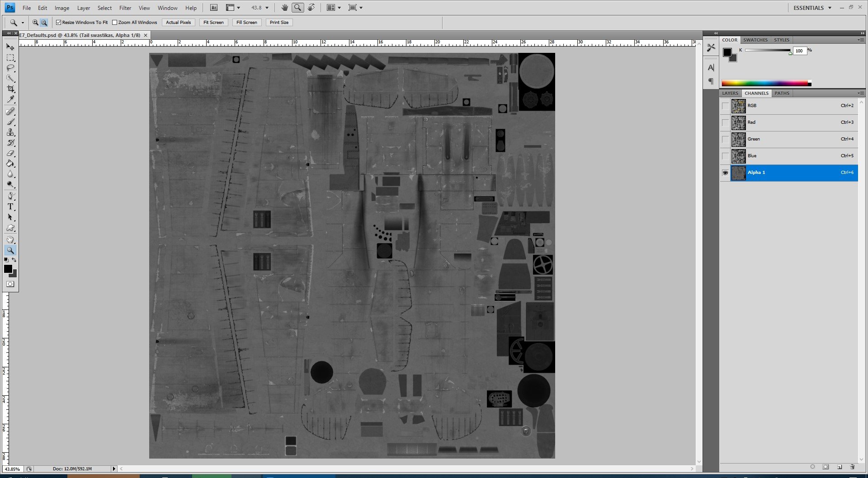This screenshot has width=868, height=478.
Task: Launch Adobe Bridge from the top bar
Action: (214, 8)
